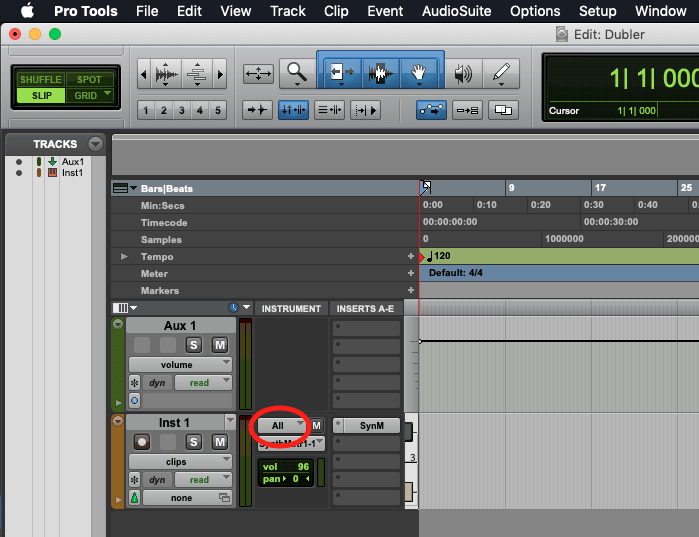Toggle Aux1 show/hide dot in track list
Screen dimensions: 699x537
coord(19,162)
